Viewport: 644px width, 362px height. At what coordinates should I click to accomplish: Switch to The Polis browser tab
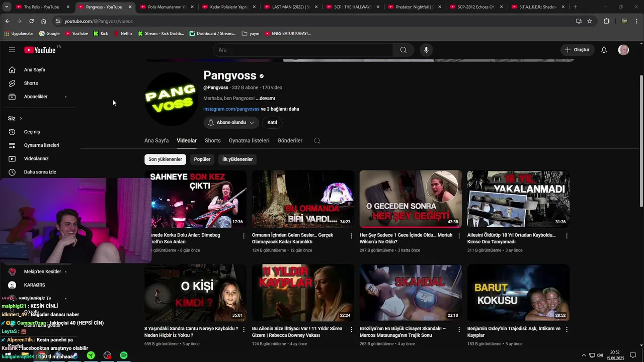click(43, 7)
